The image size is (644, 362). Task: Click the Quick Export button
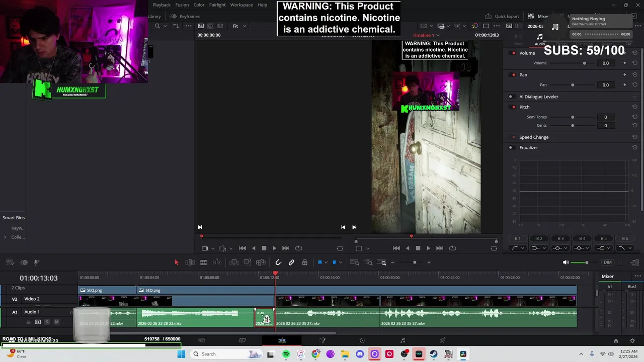pyautogui.click(x=502, y=16)
